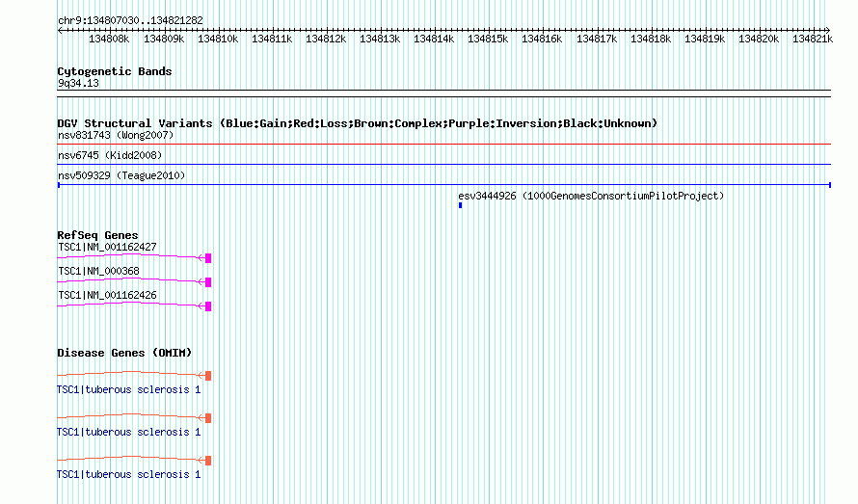Click the Cytogenetic Bands track heading
858x504 pixels.
[115, 71]
